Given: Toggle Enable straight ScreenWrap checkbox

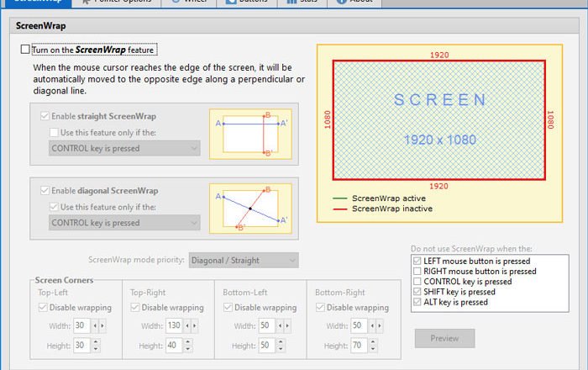Looking at the screenshot, I should (45, 117).
